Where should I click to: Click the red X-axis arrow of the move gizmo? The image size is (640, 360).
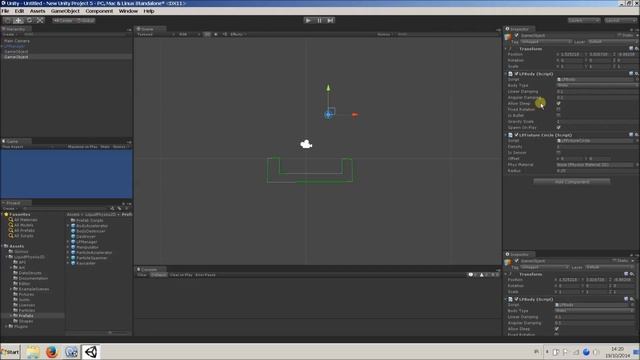point(355,115)
